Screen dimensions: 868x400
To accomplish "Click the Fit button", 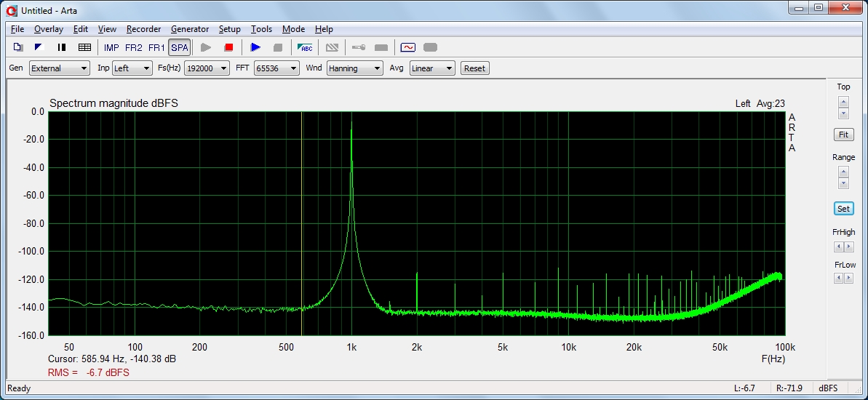I will click(x=843, y=135).
